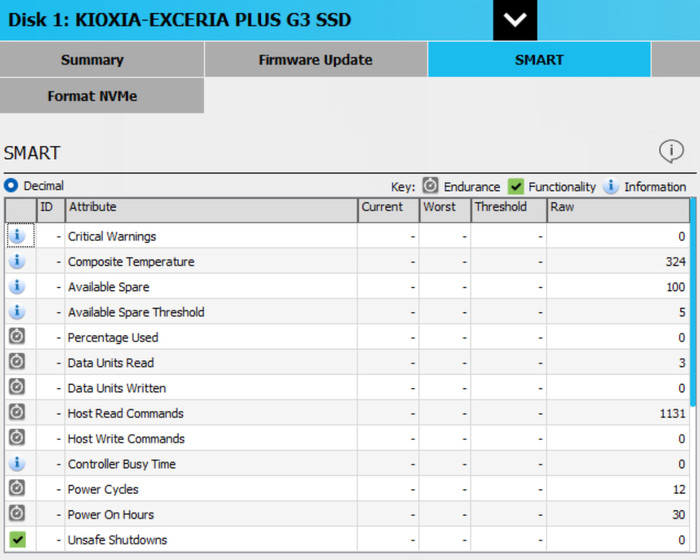
Task: Click raw value 100 for Available Spare
Action: pos(675,287)
